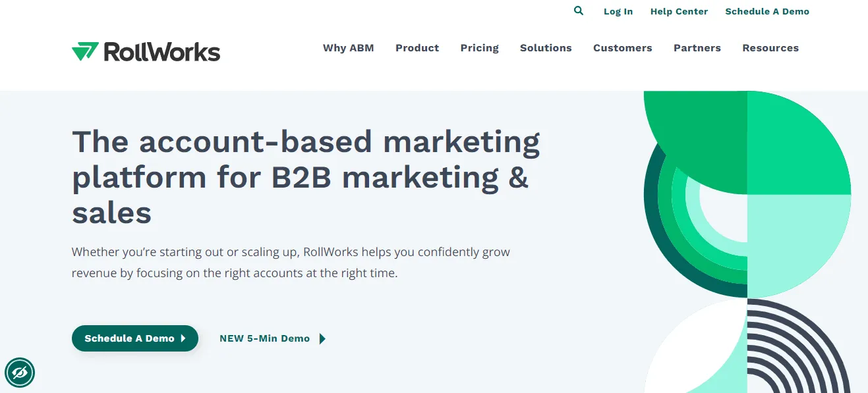The height and width of the screenshot is (393, 868).
Task: Click Schedule A Demo in the top bar
Action: (767, 11)
